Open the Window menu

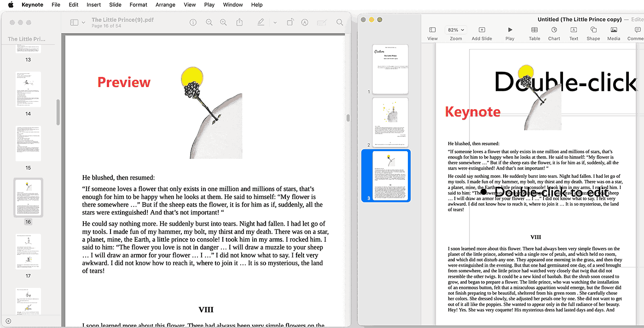(233, 5)
